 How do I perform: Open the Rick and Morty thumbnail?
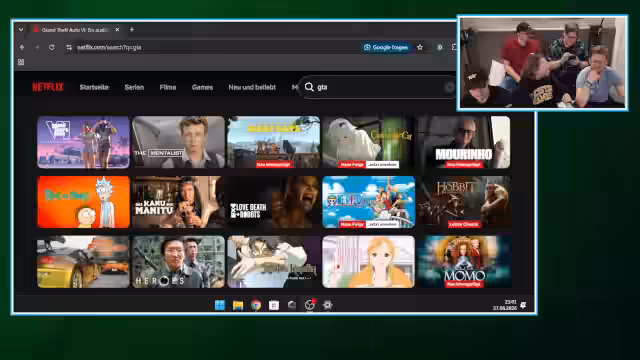[83, 202]
